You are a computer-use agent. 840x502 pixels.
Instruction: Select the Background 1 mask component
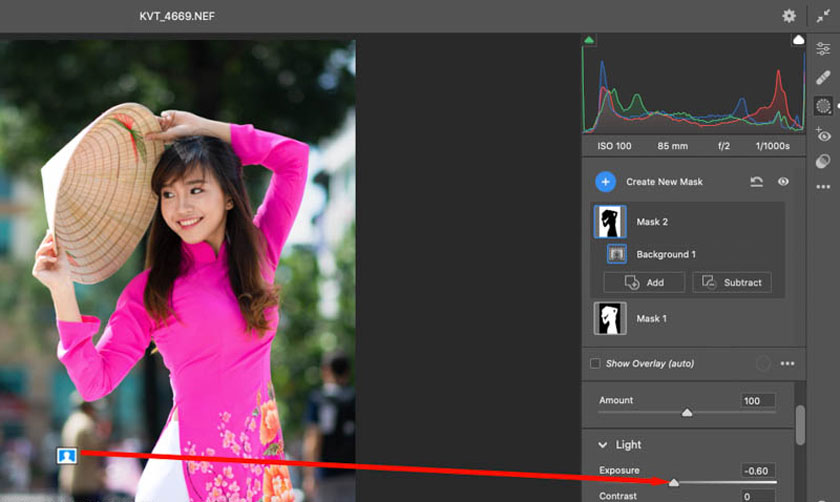[665, 254]
